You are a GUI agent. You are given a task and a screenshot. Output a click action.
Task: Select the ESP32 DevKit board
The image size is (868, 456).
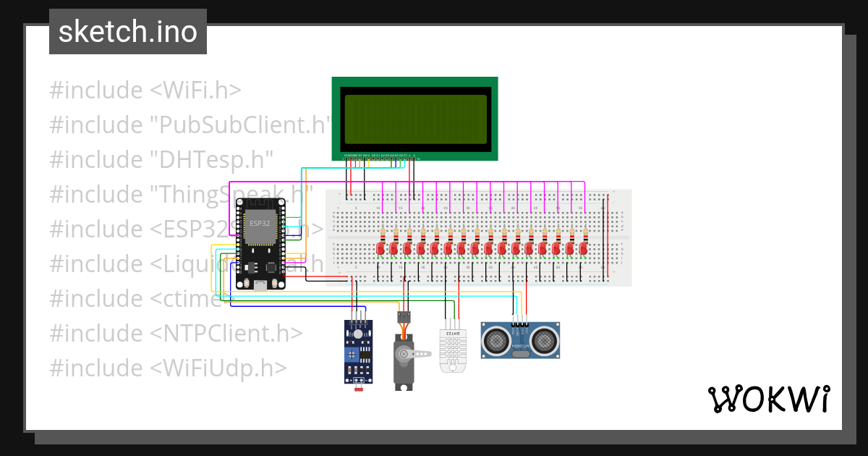point(260,242)
